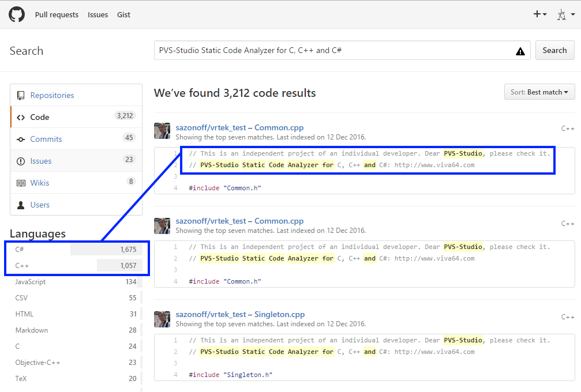Open Gist from the header
Image resolution: width=581 pixels, height=392 pixels.
coord(124,15)
